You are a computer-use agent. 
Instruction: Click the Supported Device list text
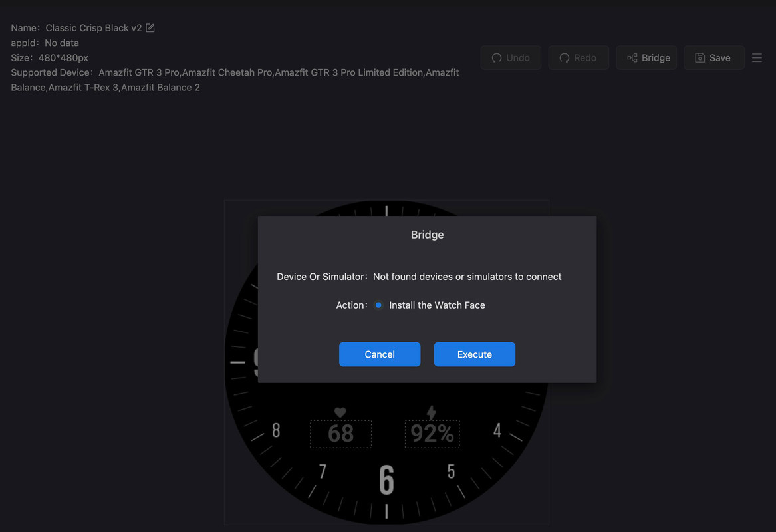pos(235,80)
